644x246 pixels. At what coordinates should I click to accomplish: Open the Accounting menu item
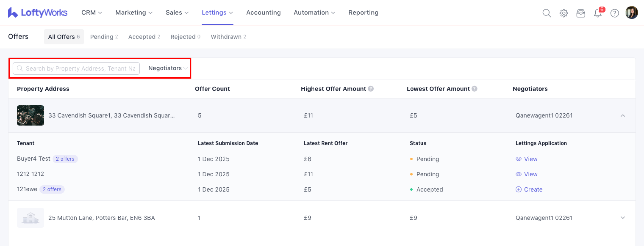click(263, 13)
